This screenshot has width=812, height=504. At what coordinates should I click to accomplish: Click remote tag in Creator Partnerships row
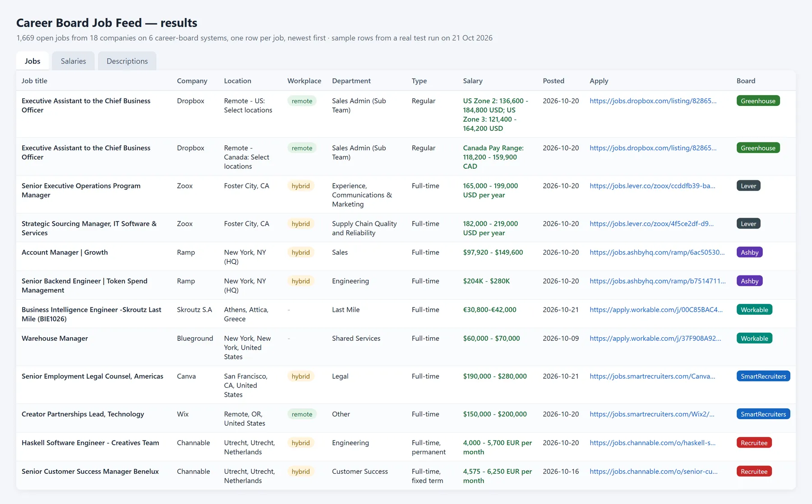302,414
